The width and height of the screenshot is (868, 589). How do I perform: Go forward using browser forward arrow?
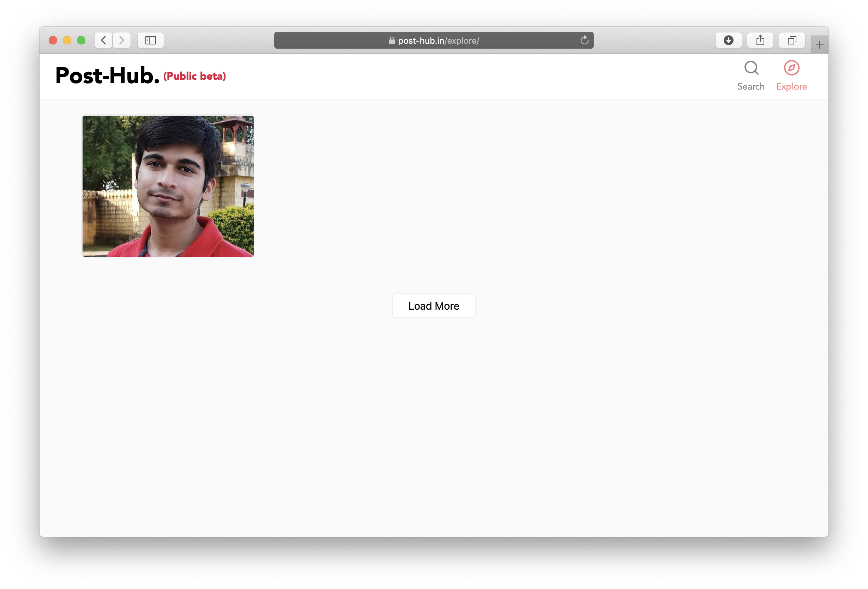click(121, 40)
